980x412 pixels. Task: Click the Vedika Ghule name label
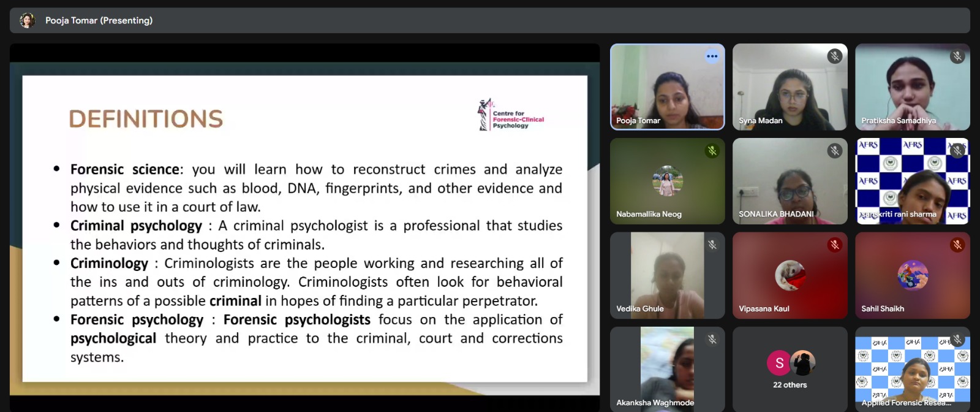640,308
